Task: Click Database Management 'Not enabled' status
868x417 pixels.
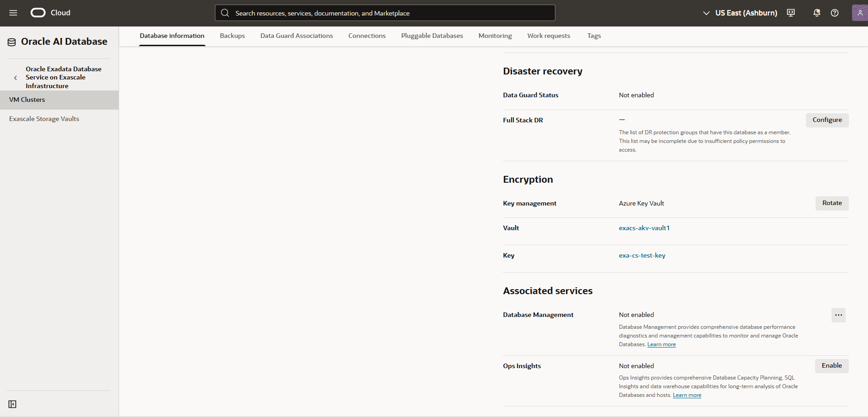Action: pyautogui.click(x=636, y=315)
